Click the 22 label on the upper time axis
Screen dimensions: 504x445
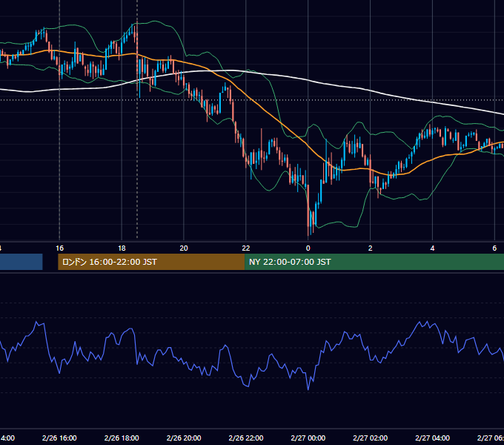(246, 248)
